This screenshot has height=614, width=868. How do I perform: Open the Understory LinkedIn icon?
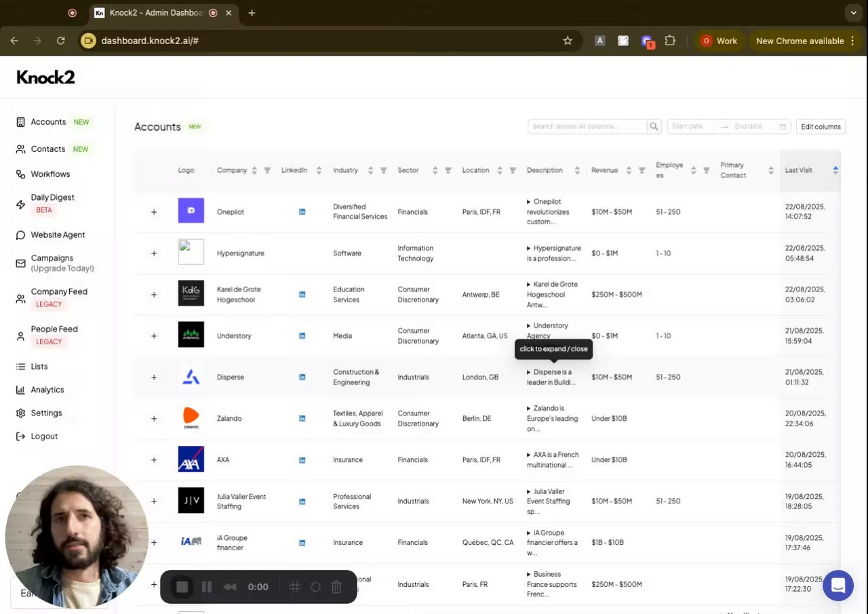click(302, 336)
